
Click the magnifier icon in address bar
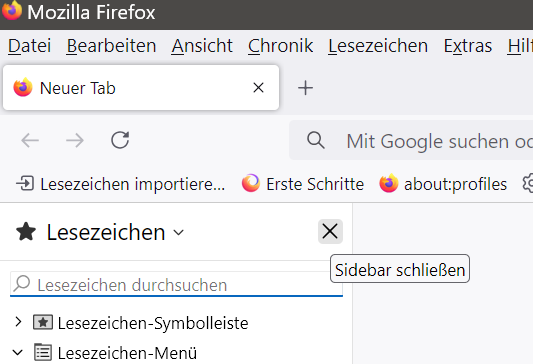click(316, 140)
